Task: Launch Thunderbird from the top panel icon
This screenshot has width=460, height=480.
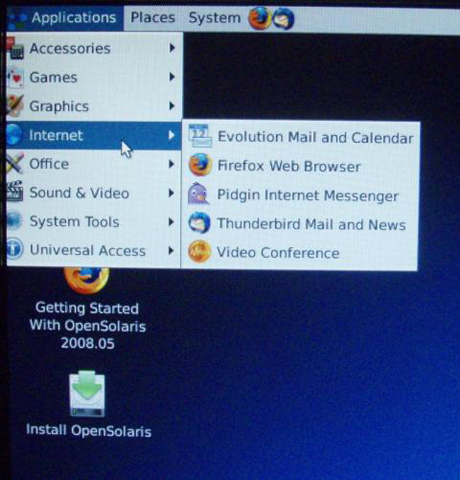Action: pyautogui.click(x=283, y=19)
